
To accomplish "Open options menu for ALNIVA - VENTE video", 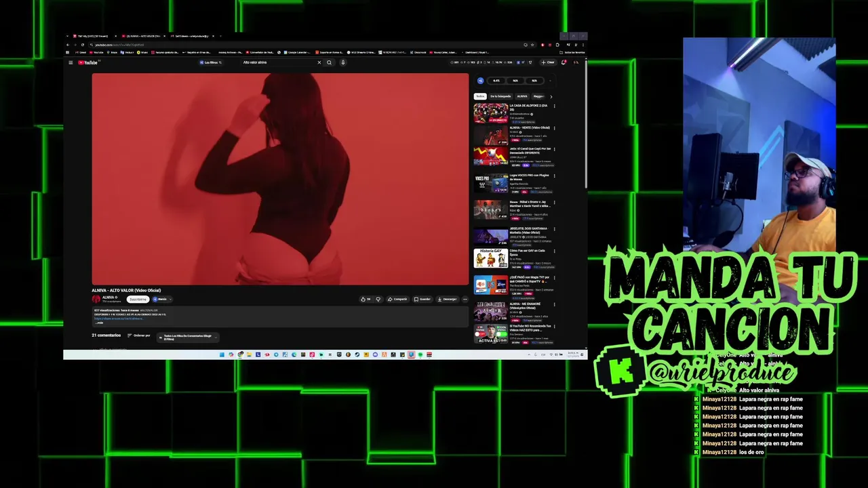I will (x=554, y=128).
